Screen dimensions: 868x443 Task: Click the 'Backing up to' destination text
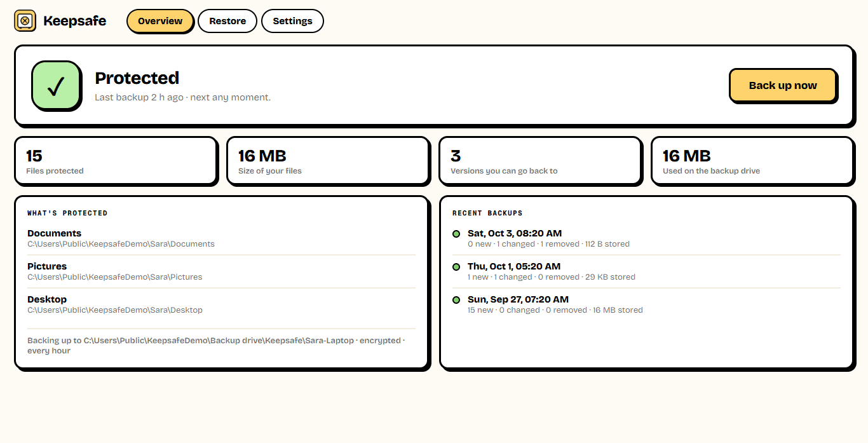pyautogui.click(x=216, y=346)
